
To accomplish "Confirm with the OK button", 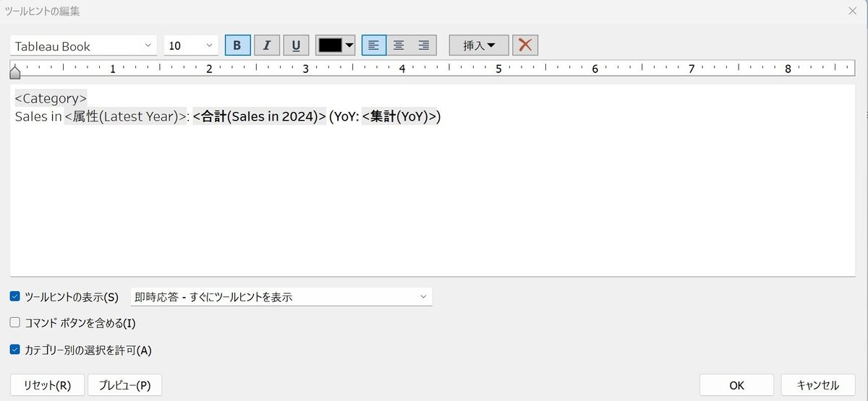I will [736, 385].
